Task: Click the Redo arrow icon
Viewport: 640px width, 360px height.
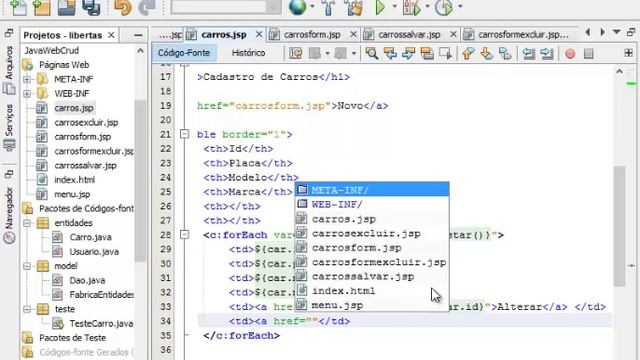Action: pyautogui.click(x=147, y=7)
